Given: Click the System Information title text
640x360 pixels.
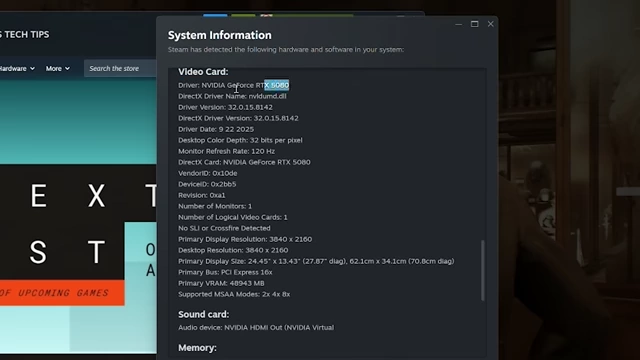Looking at the screenshot, I should (x=220, y=36).
